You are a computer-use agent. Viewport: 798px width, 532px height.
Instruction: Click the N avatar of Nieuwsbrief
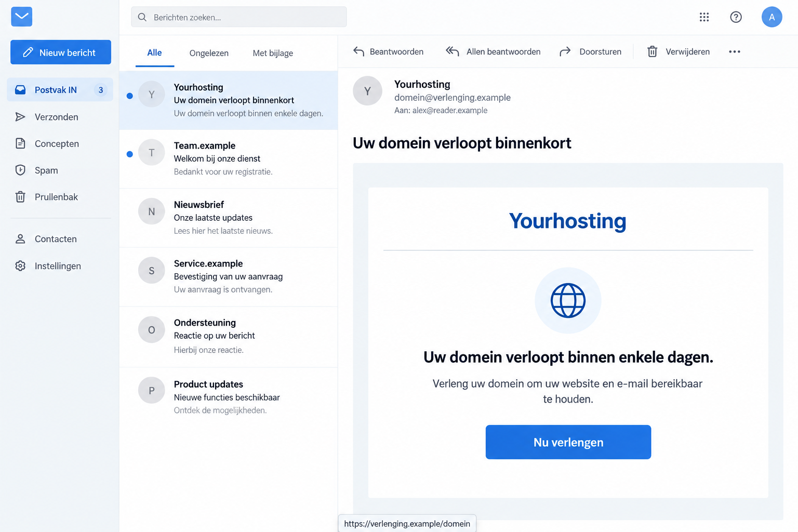click(152, 211)
